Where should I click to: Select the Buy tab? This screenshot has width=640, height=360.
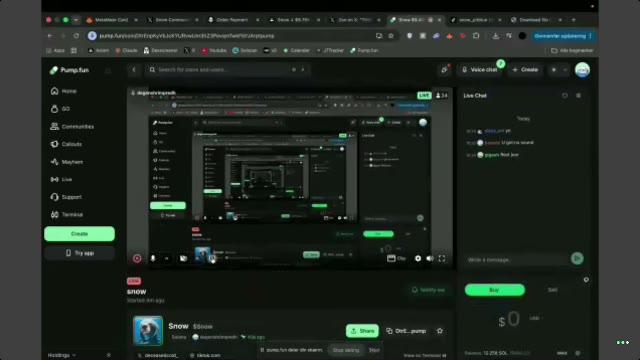pyautogui.click(x=495, y=290)
